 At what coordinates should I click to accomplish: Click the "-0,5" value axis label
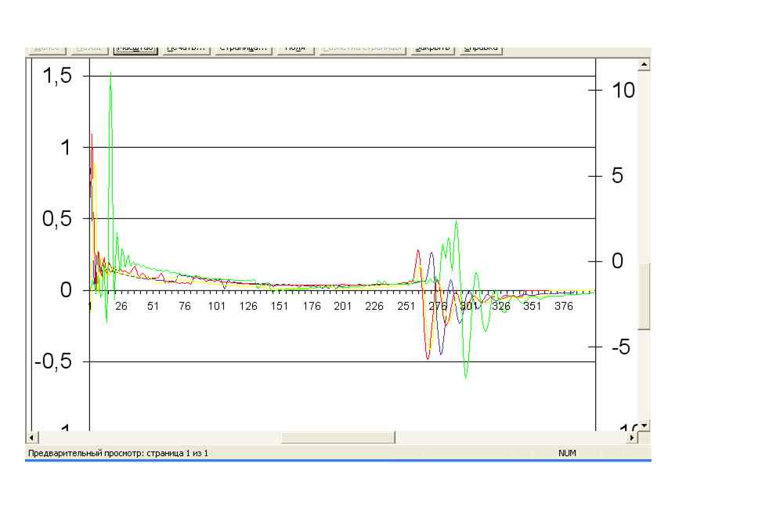pos(53,361)
